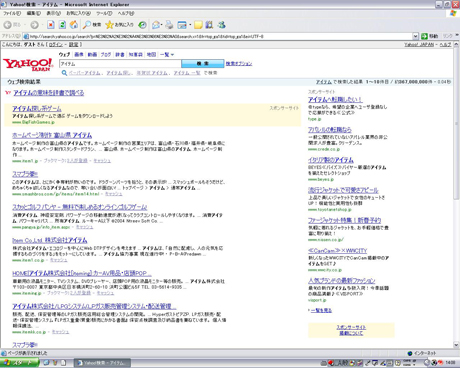
Task: Click the vertical scrollbar down arrow
Action: (456, 345)
